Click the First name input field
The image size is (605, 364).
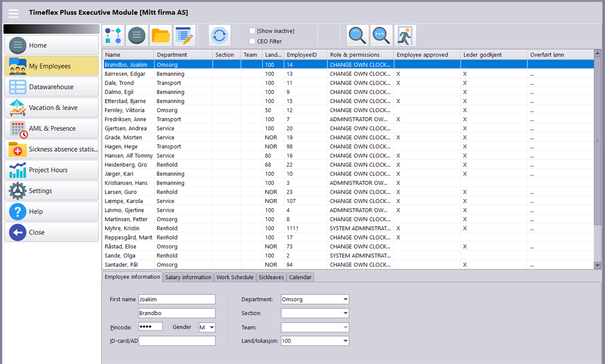[177, 299]
